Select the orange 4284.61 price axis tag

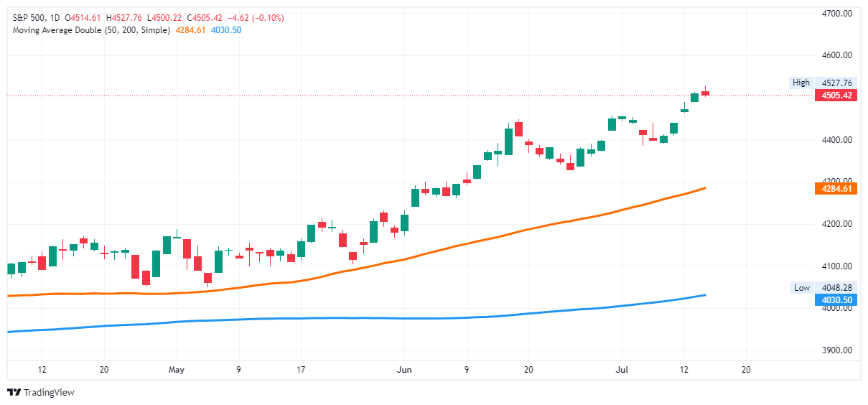point(836,189)
